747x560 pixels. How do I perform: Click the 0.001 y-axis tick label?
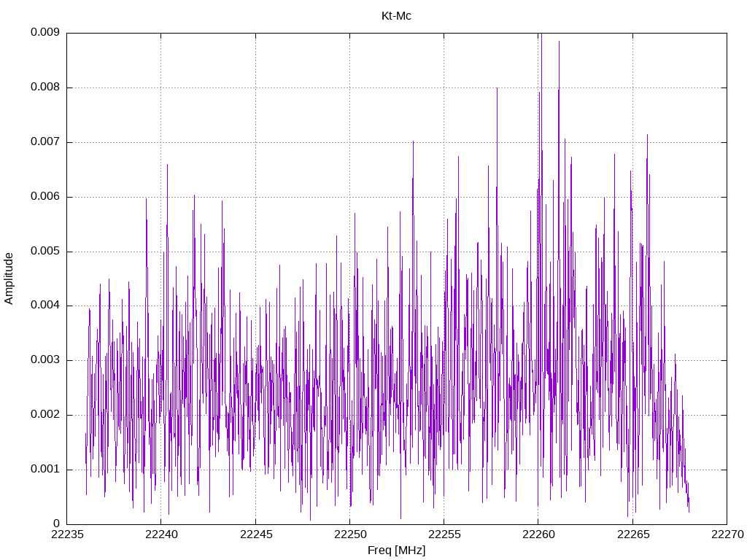click(x=45, y=469)
